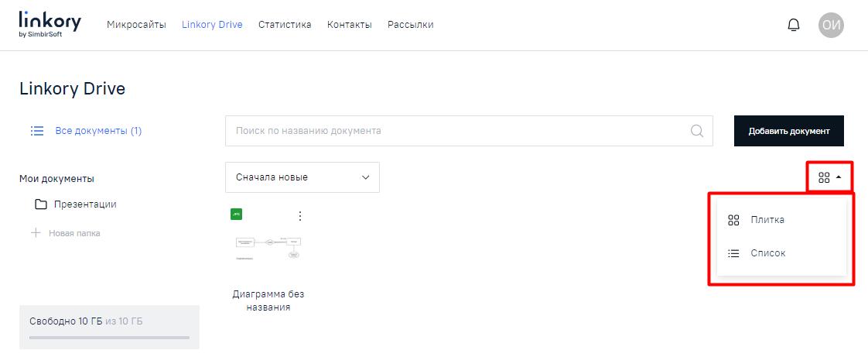The height and width of the screenshot is (364, 868).
Task: Create a Новая папка
Action: (74, 233)
